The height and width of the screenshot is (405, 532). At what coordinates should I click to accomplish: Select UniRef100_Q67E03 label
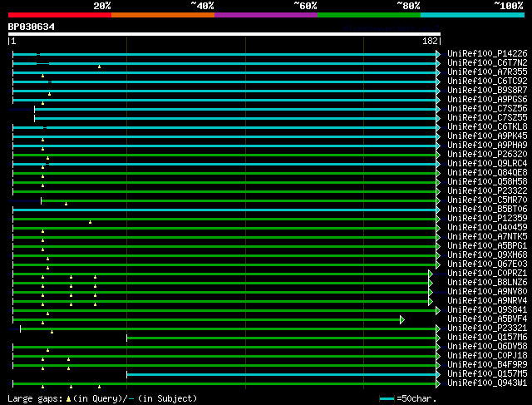[487, 264]
